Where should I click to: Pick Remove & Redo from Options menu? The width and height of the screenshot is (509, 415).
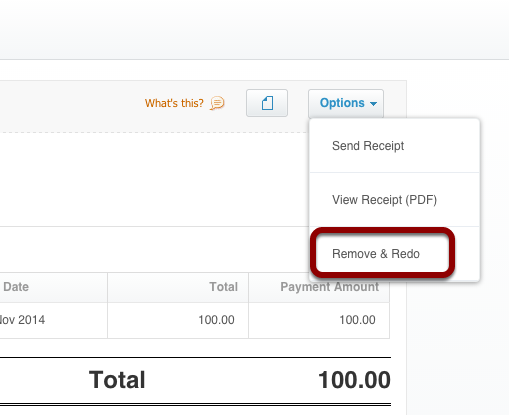[394, 254]
